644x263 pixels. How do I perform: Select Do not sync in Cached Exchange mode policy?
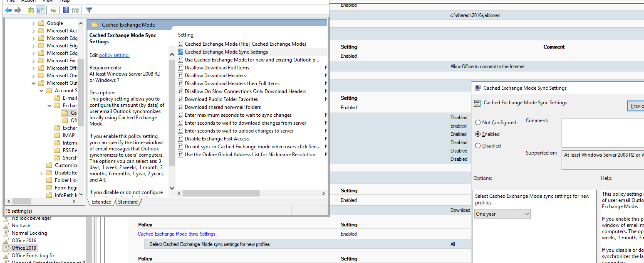pos(253,147)
